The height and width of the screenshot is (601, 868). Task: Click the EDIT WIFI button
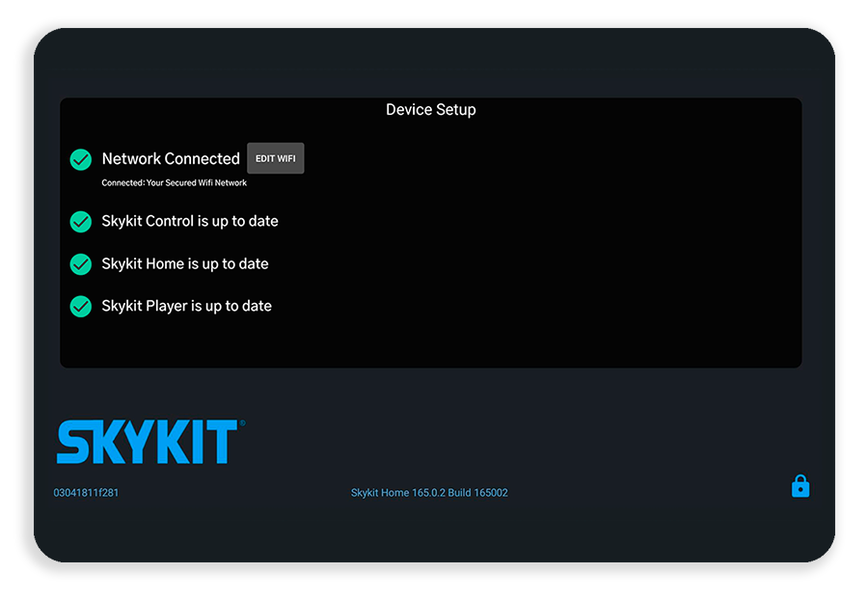tap(275, 158)
